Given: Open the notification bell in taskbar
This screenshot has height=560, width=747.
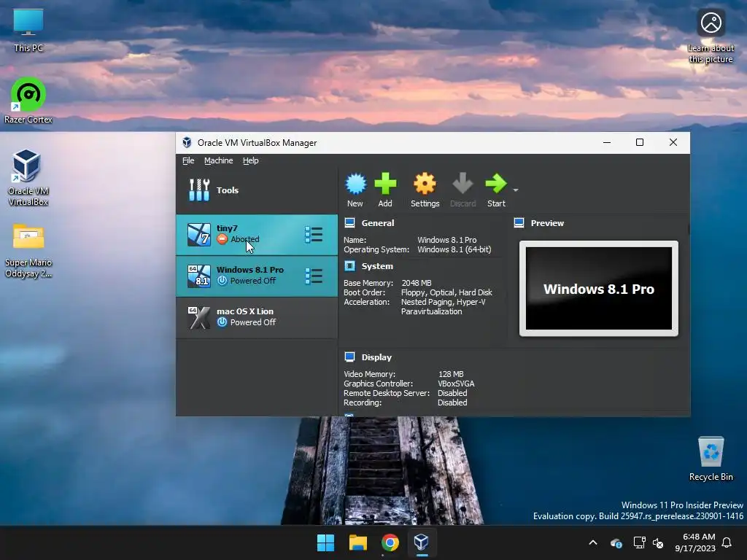Looking at the screenshot, I should pyautogui.click(x=727, y=542).
